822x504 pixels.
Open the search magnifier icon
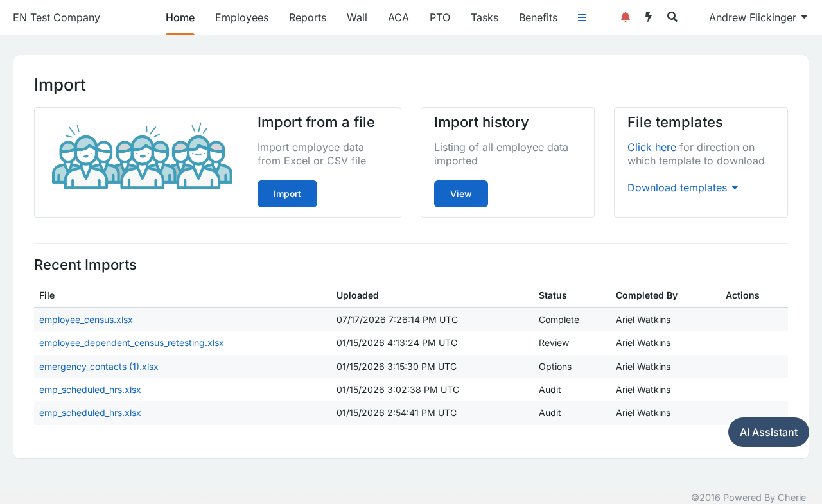(672, 17)
